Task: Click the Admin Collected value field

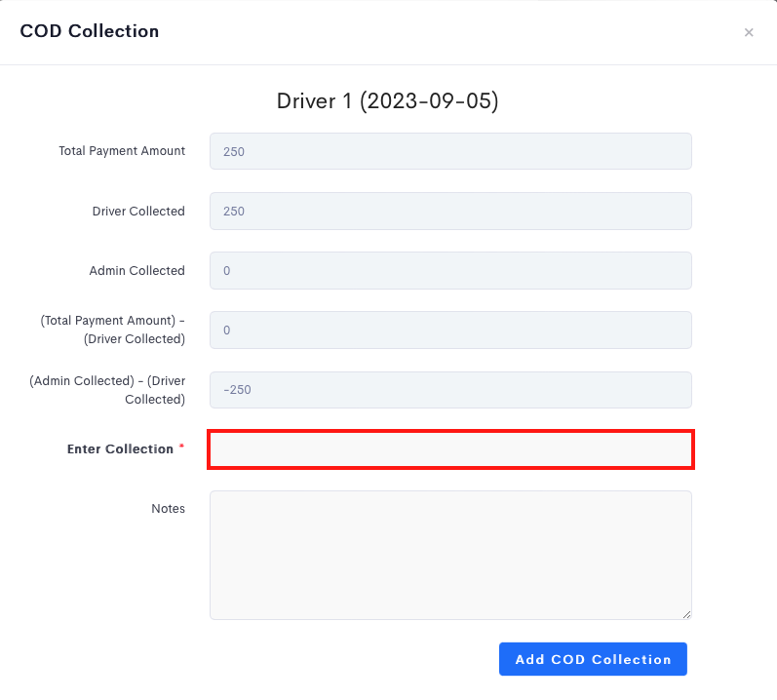Action: click(x=450, y=270)
